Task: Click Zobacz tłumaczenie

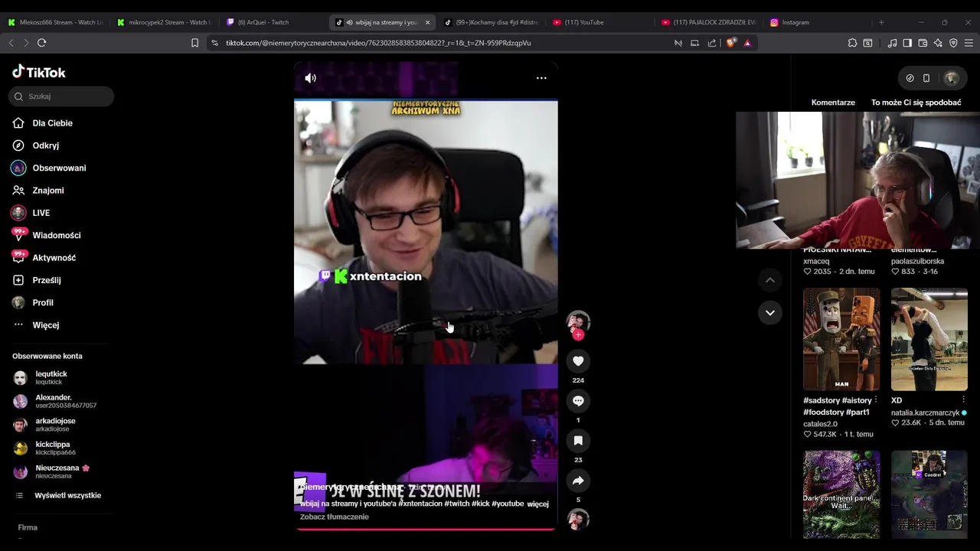Action: (x=335, y=517)
